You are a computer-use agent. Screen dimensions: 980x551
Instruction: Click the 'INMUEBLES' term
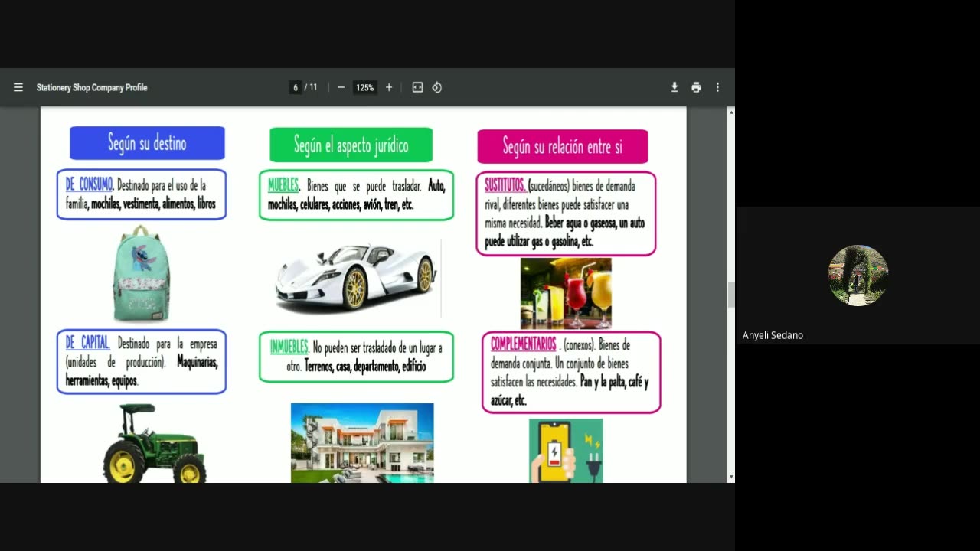(289, 347)
